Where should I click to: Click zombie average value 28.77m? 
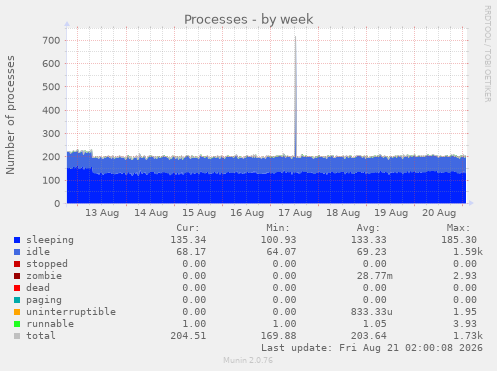click(x=375, y=276)
